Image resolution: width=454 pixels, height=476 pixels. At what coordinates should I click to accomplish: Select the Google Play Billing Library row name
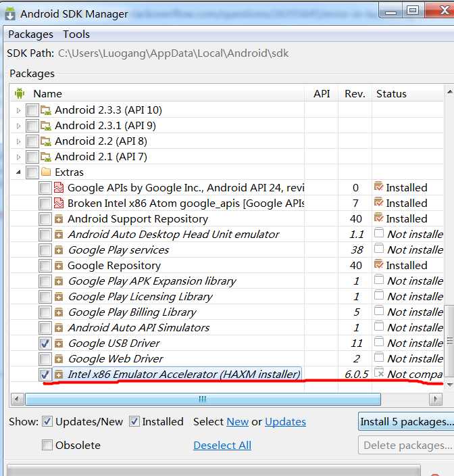132,312
